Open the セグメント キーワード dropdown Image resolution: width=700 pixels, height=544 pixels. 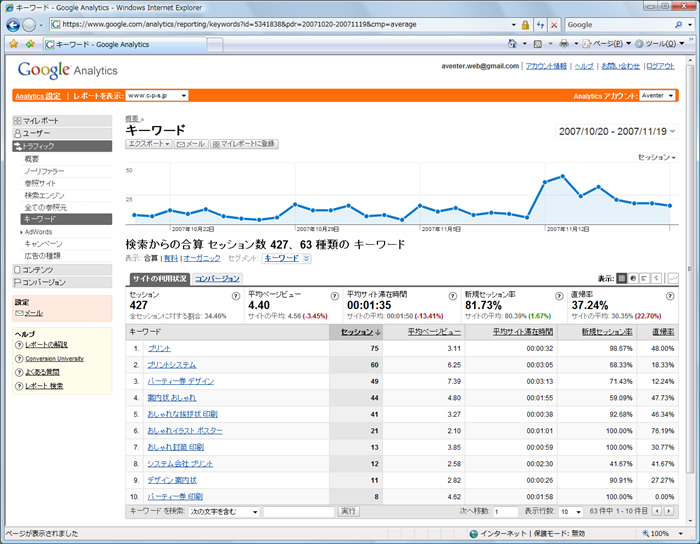[287, 258]
